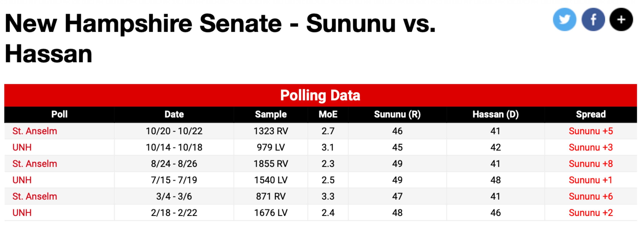Click the Date column header
This screenshot has height=228, width=644.
[x=174, y=115]
